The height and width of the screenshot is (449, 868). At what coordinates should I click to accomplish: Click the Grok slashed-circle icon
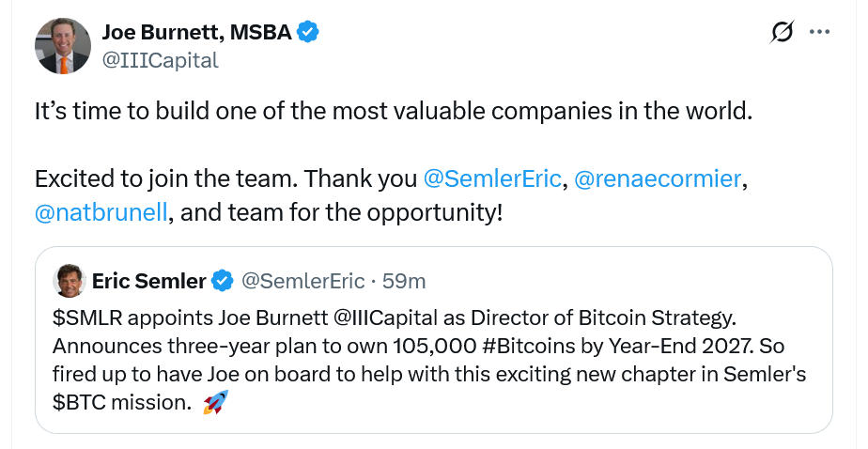pyautogui.click(x=782, y=33)
